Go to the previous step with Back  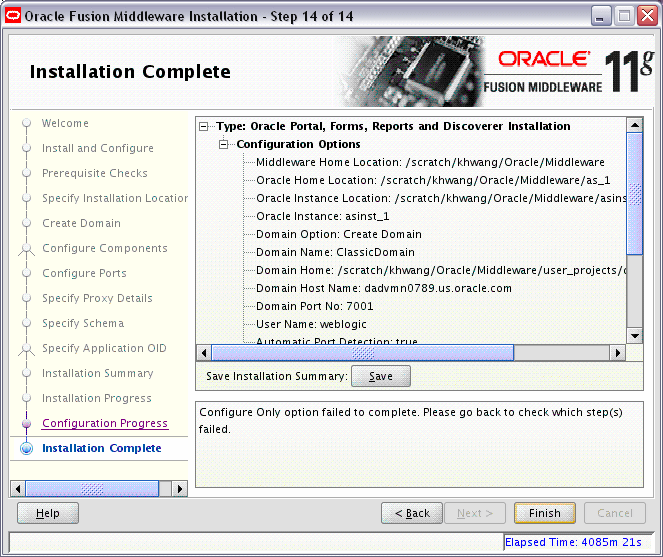tap(412, 513)
